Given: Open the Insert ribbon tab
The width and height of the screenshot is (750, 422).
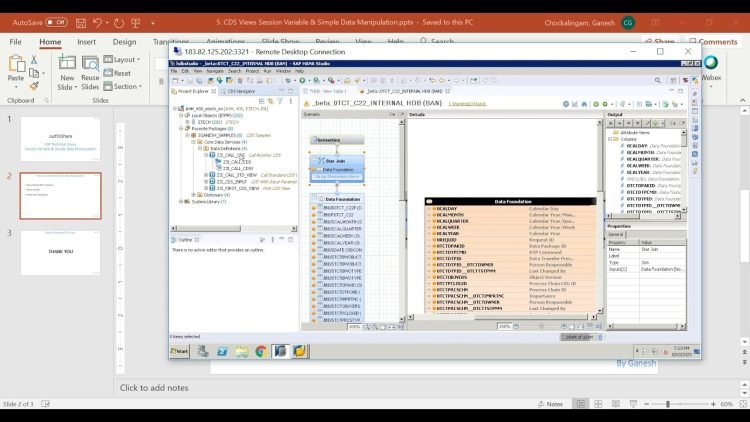Looking at the screenshot, I should tap(87, 42).
